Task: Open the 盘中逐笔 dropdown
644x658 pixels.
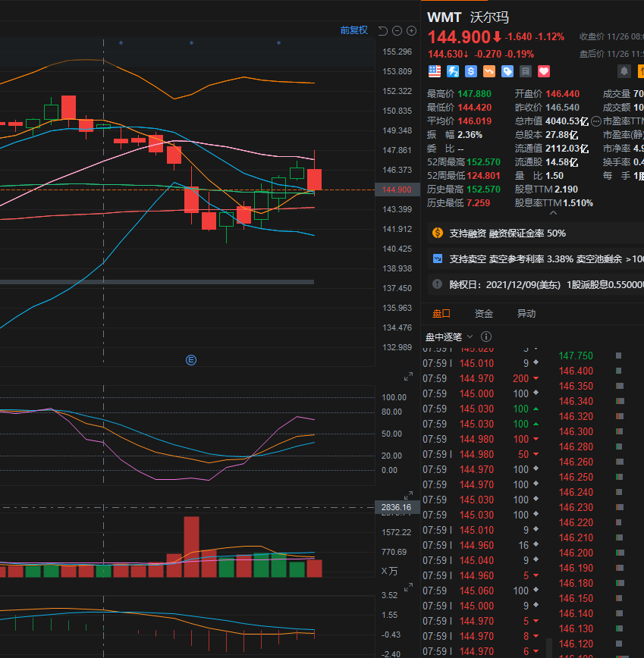Action: 449,337
